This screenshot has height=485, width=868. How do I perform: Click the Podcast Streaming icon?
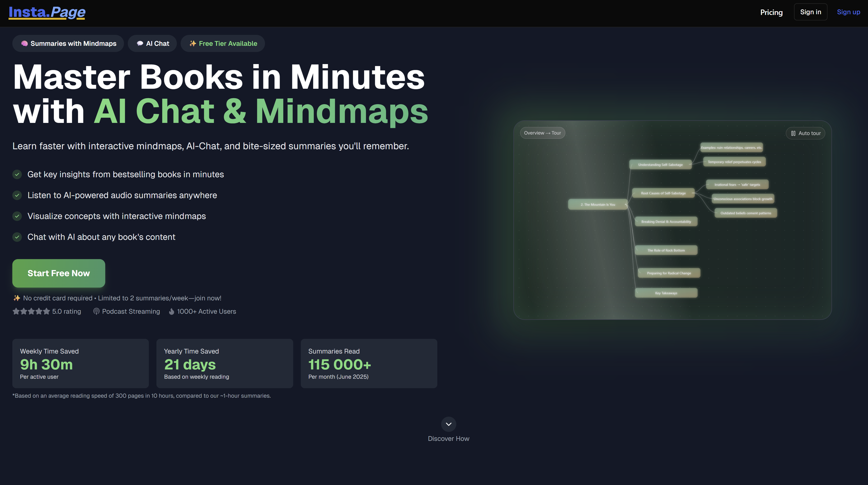click(96, 311)
